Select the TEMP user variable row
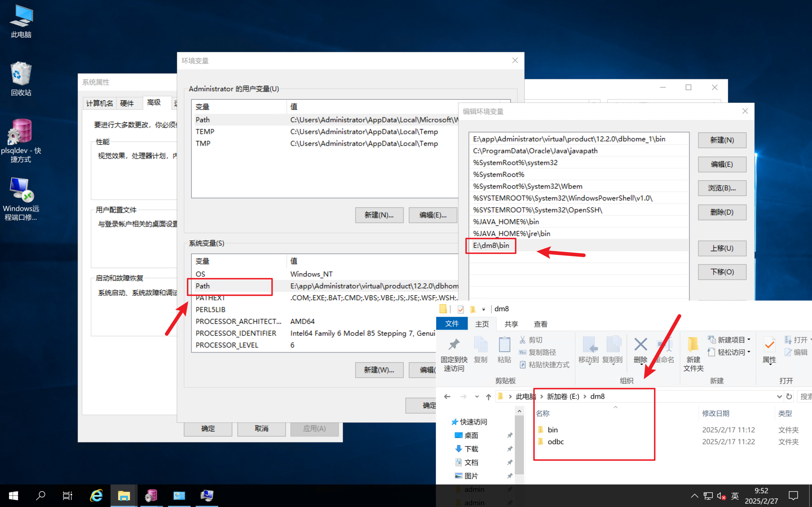 point(325,131)
